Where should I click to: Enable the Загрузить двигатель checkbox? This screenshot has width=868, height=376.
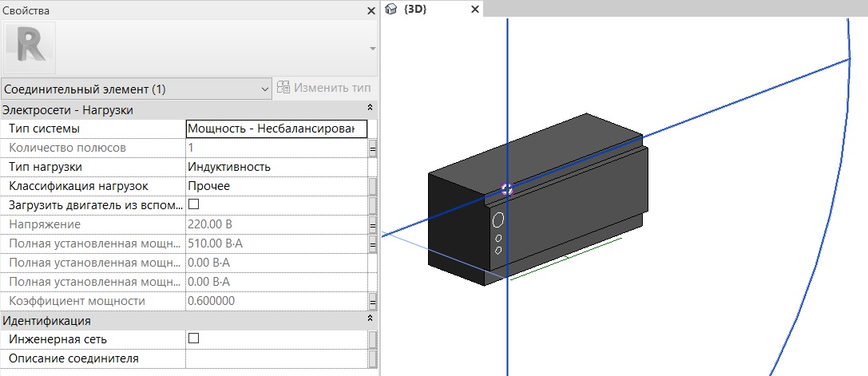(x=193, y=205)
